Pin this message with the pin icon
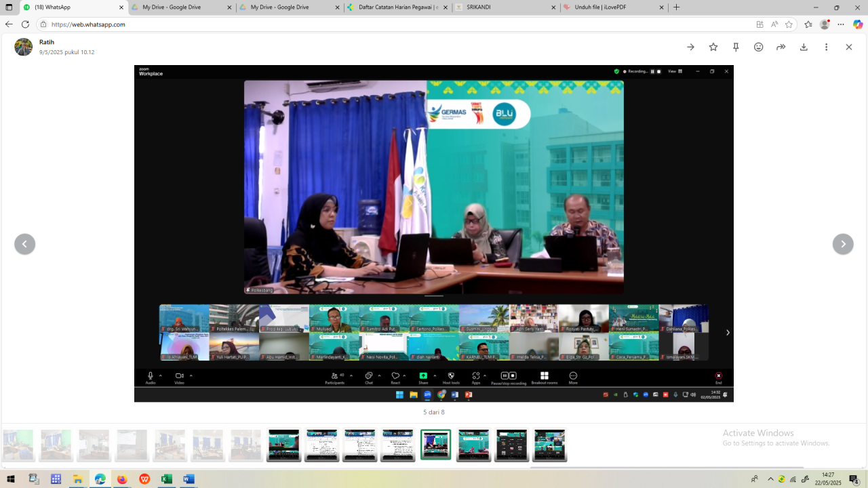Viewport: 868px width, 488px height. pyautogui.click(x=736, y=47)
